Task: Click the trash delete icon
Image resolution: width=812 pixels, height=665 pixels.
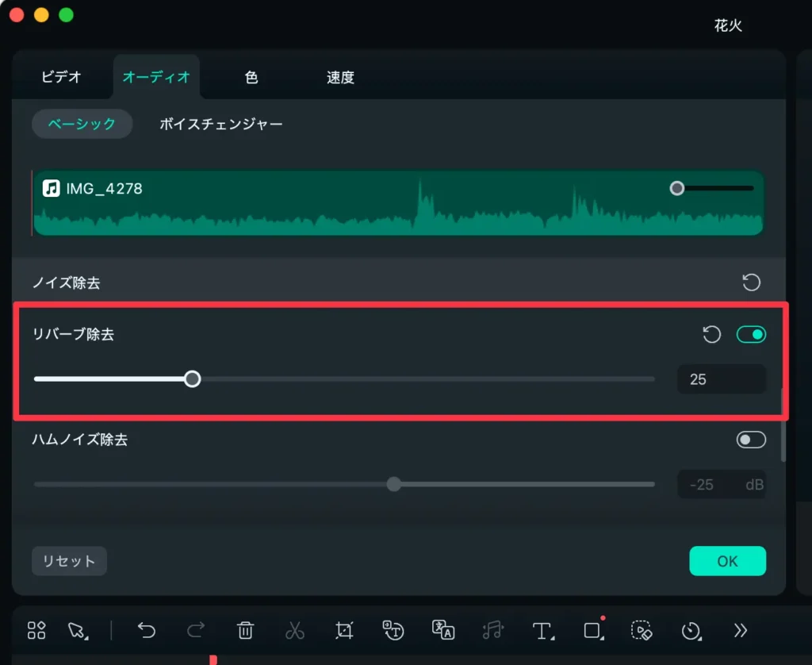Action: (245, 630)
